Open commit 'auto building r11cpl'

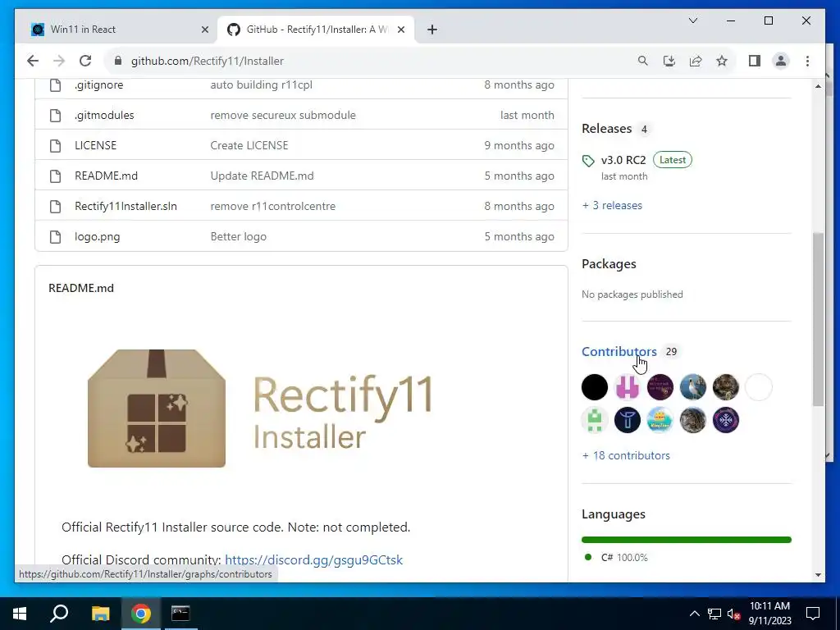(x=261, y=84)
